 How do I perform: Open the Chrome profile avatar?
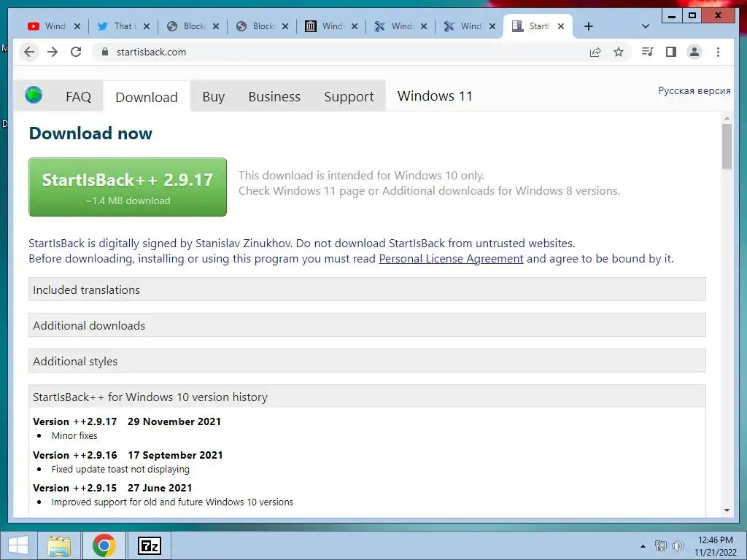click(x=694, y=52)
